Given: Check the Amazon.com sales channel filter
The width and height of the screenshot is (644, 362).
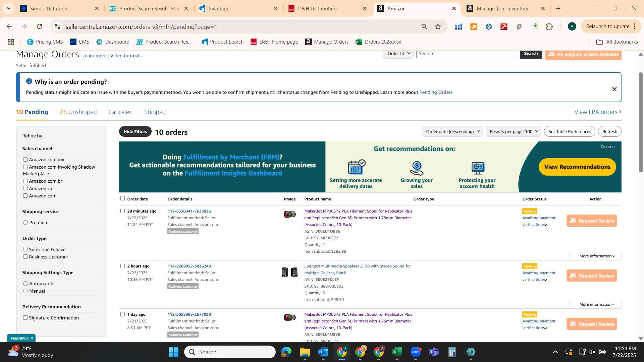Looking at the screenshot, I should (25, 196).
